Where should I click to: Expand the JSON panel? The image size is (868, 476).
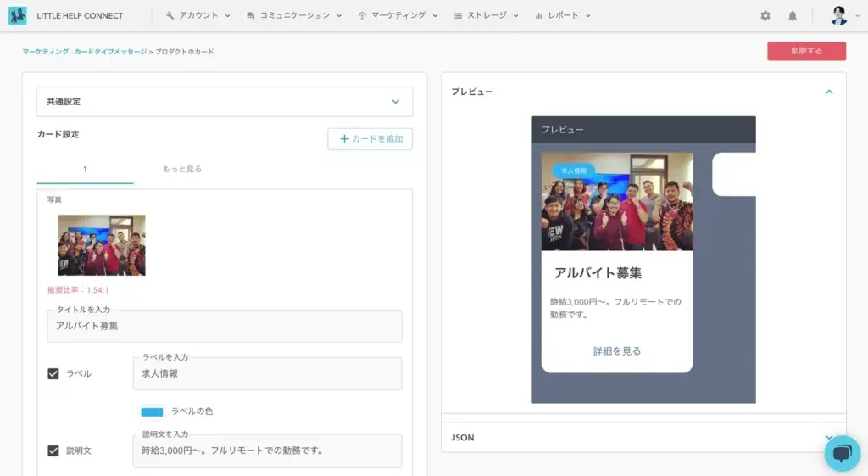tap(829, 437)
